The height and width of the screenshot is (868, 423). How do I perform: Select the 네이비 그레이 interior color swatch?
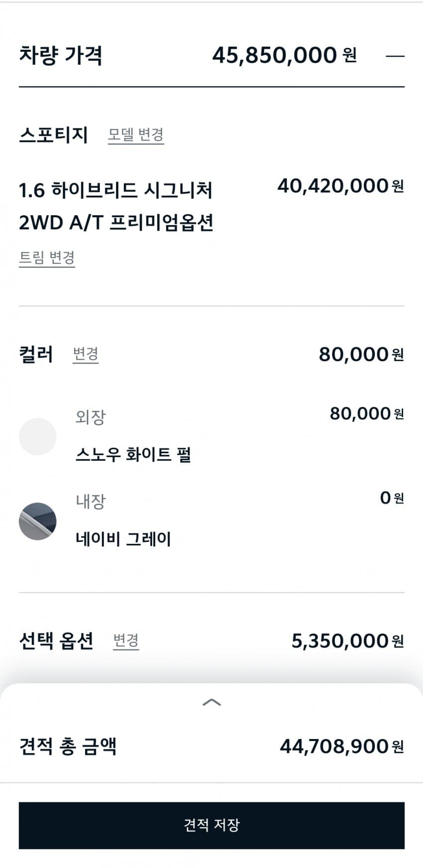[x=38, y=521]
